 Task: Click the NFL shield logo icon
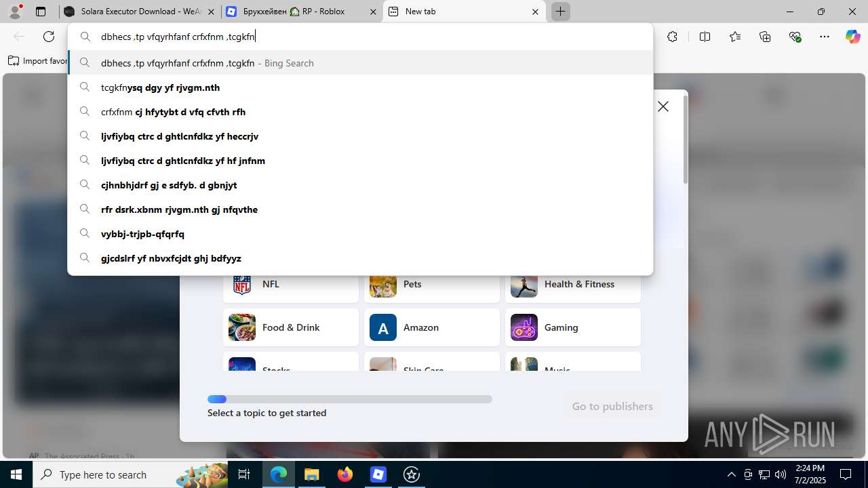pos(242,285)
